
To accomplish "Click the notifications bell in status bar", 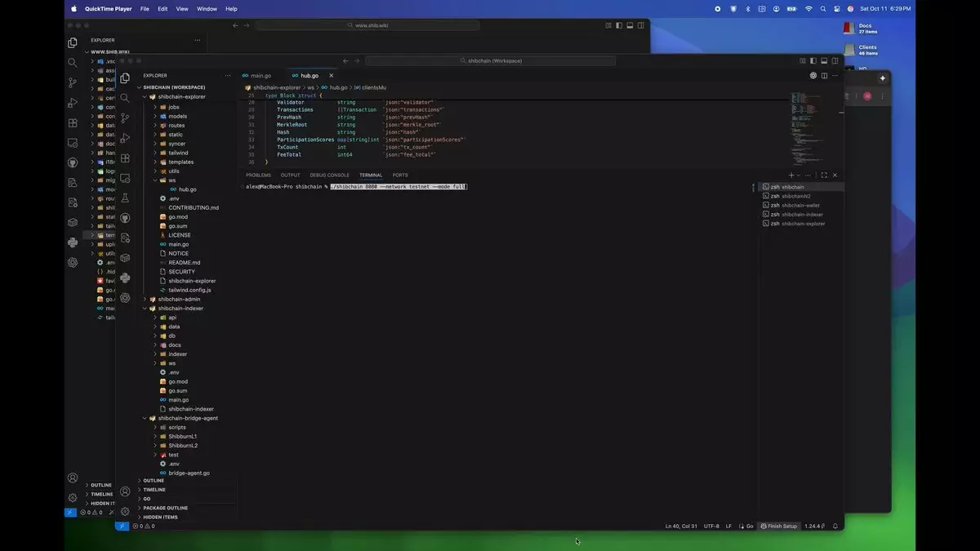I will (835, 527).
